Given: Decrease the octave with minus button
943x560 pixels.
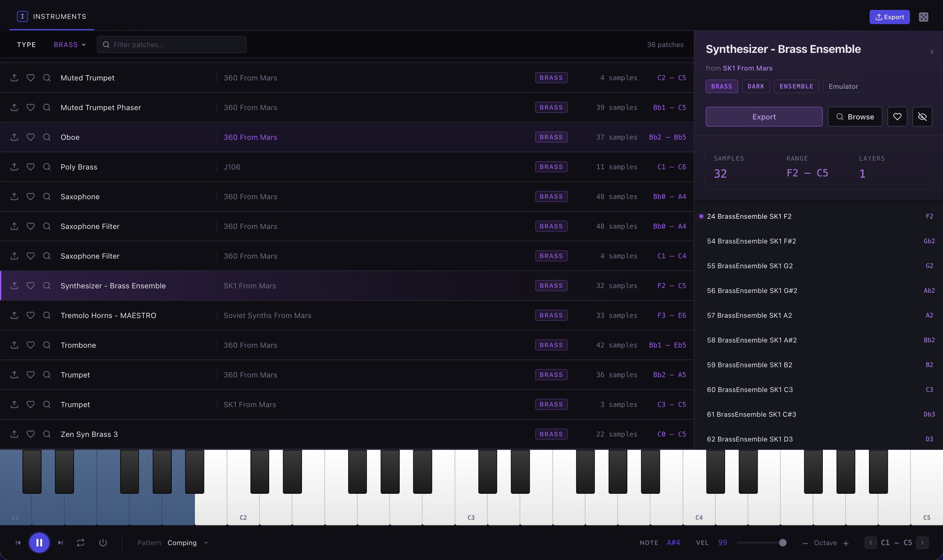Looking at the screenshot, I should (x=805, y=543).
